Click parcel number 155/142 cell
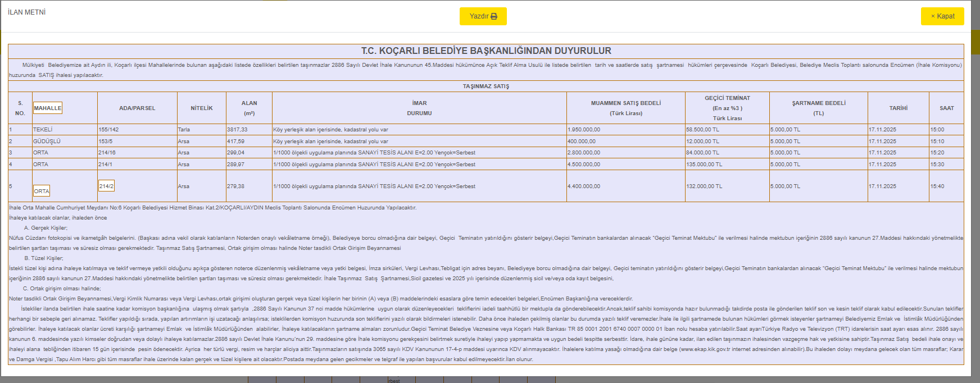 coord(108,130)
